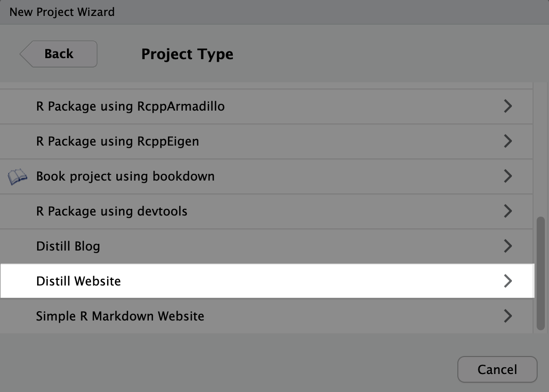The width and height of the screenshot is (549, 392).
Task: Go back with the Back button
Action: [59, 54]
